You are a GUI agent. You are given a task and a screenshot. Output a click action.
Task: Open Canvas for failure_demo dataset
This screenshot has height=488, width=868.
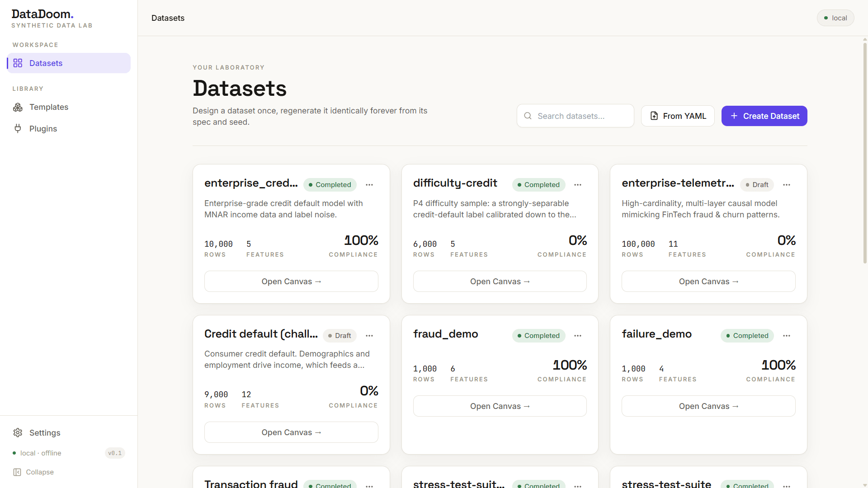[708, 406]
